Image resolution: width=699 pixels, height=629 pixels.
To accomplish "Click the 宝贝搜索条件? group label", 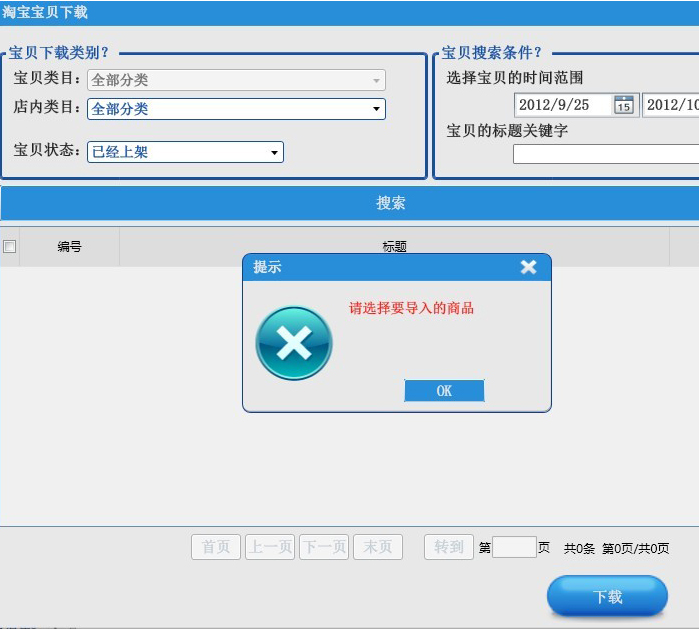I will [492, 53].
